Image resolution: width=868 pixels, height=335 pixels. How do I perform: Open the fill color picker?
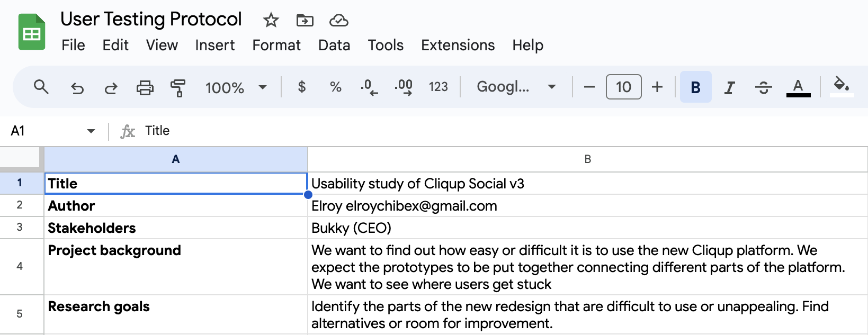842,87
